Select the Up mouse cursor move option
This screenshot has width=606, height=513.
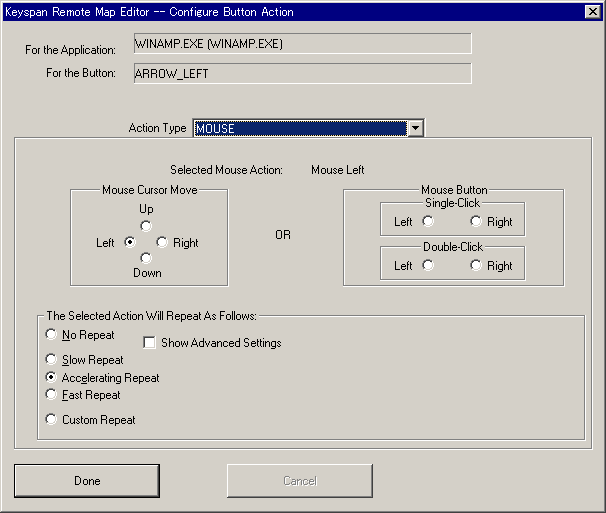click(146, 226)
